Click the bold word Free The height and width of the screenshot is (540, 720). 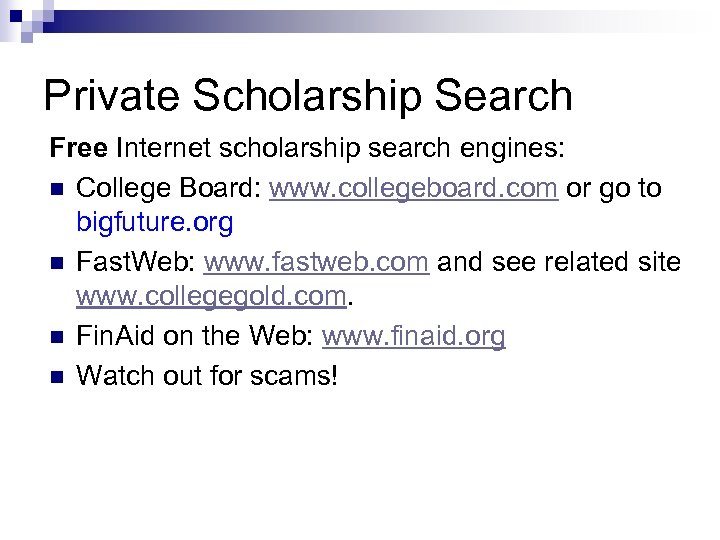tap(79, 150)
